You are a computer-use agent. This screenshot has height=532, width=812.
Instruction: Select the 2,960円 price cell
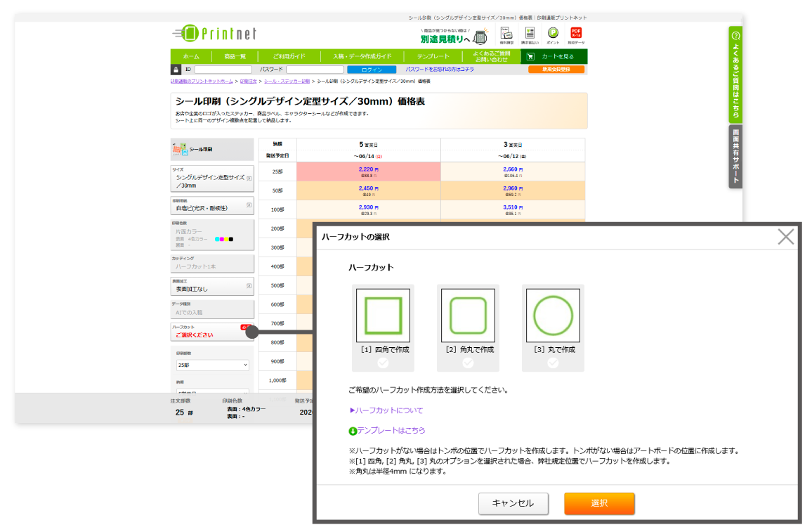click(x=513, y=190)
